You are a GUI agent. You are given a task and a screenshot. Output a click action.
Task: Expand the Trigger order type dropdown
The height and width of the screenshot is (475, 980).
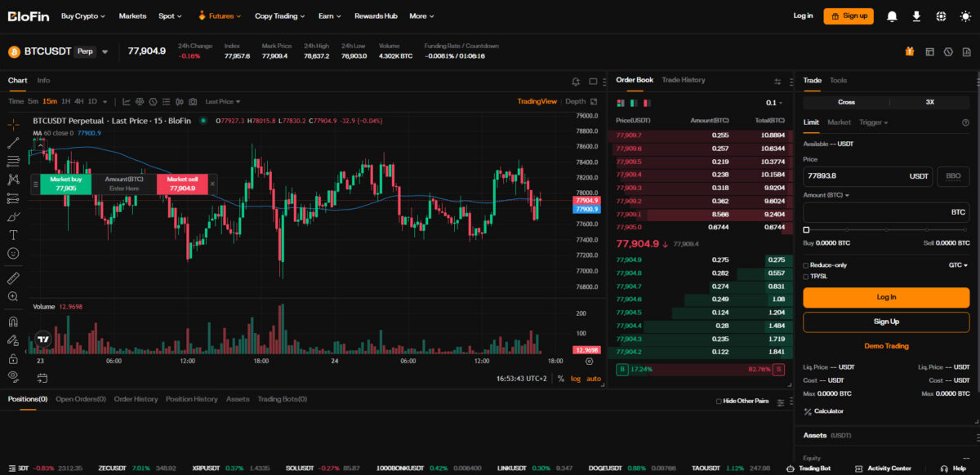(x=874, y=122)
